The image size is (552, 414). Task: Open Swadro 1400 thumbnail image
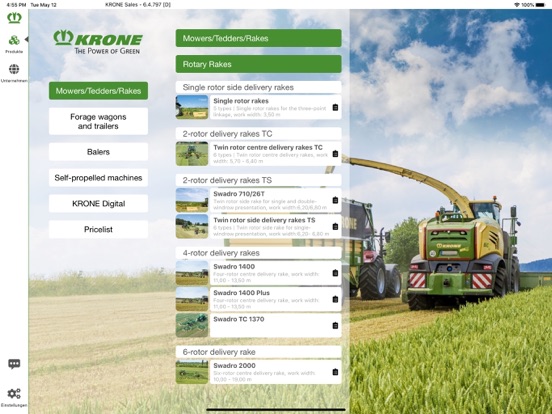(x=192, y=273)
